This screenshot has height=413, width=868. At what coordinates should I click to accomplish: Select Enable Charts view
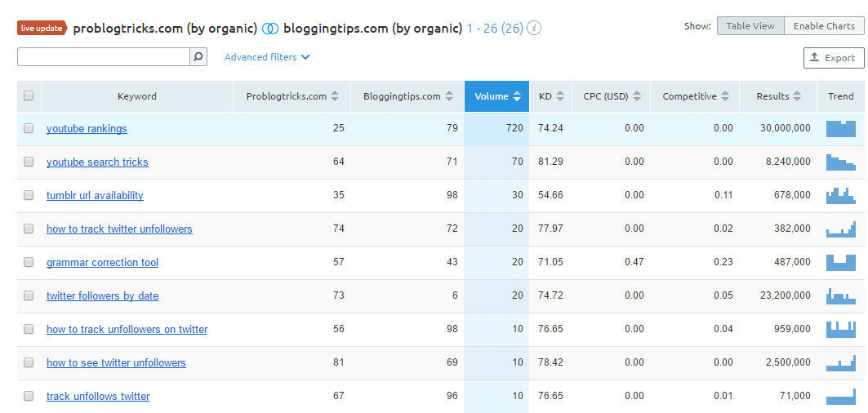(x=824, y=26)
